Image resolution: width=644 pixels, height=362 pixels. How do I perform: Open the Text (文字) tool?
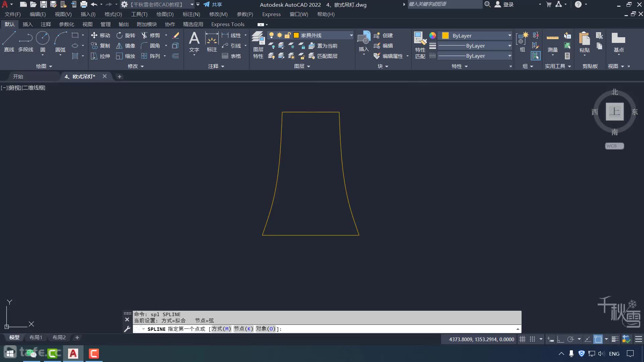(x=194, y=42)
